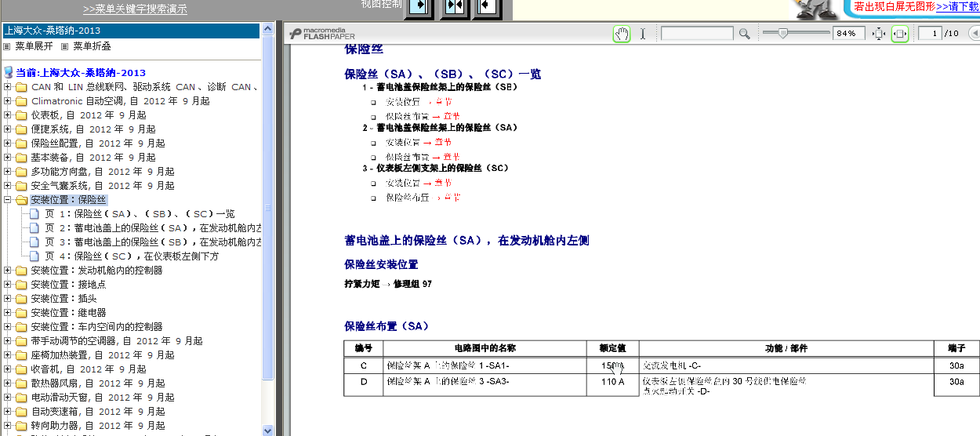This screenshot has height=436, width=980.
Task: Click the magnifier search icon in FlashPaper toolbar
Action: coord(744,34)
